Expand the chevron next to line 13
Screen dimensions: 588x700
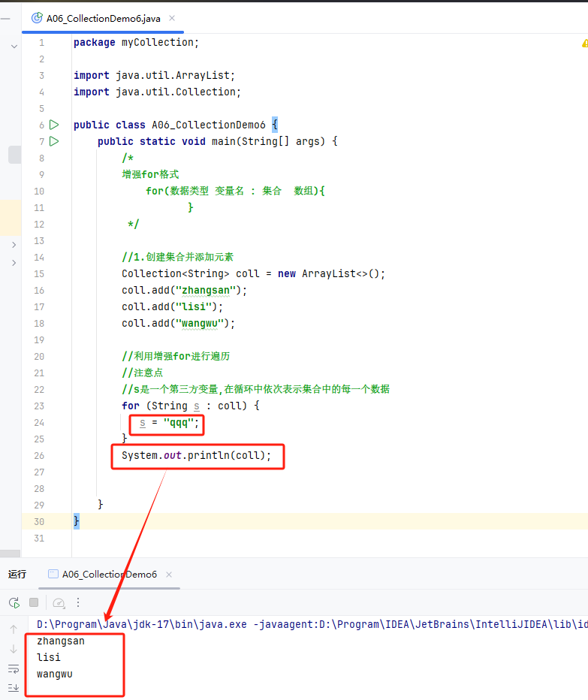pos(14,245)
